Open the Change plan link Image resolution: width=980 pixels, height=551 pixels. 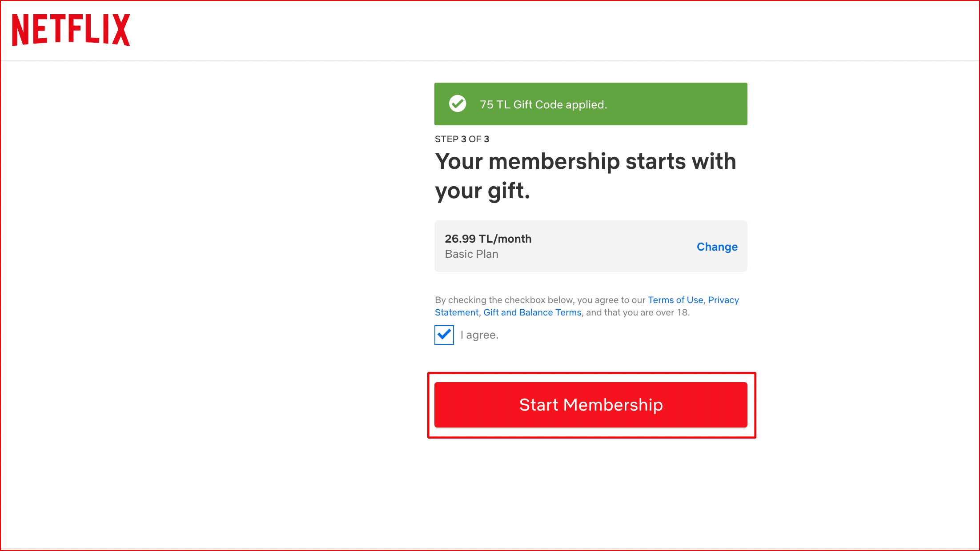[x=717, y=247]
